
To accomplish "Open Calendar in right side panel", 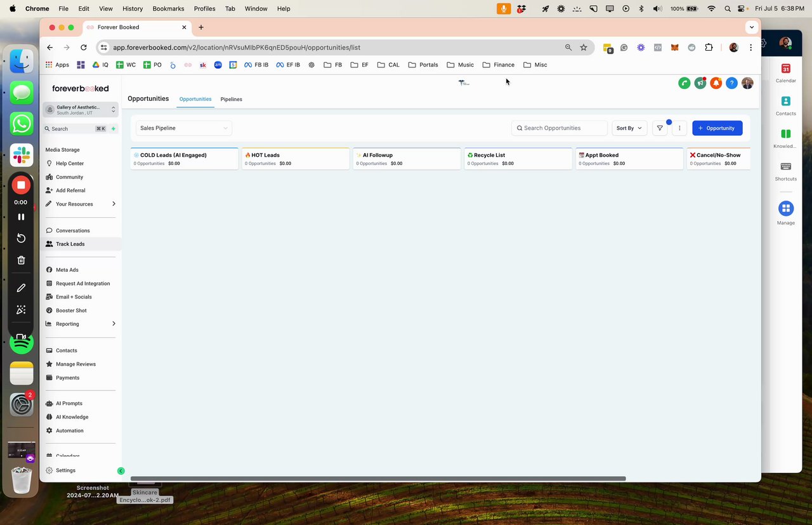I will 785,73.
